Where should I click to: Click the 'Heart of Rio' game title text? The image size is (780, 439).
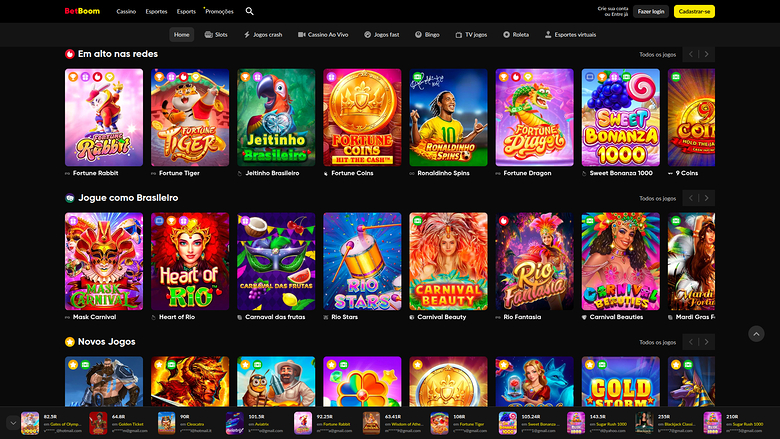[x=177, y=317]
